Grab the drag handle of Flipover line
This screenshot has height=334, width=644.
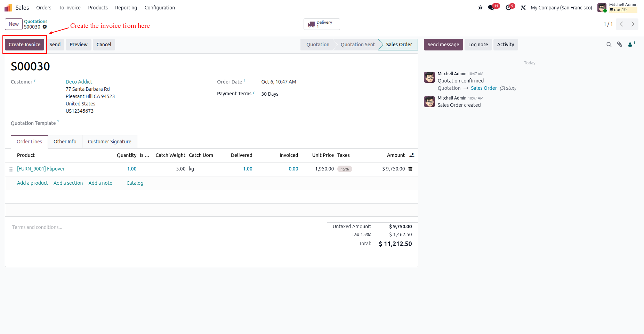pyautogui.click(x=11, y=169)
